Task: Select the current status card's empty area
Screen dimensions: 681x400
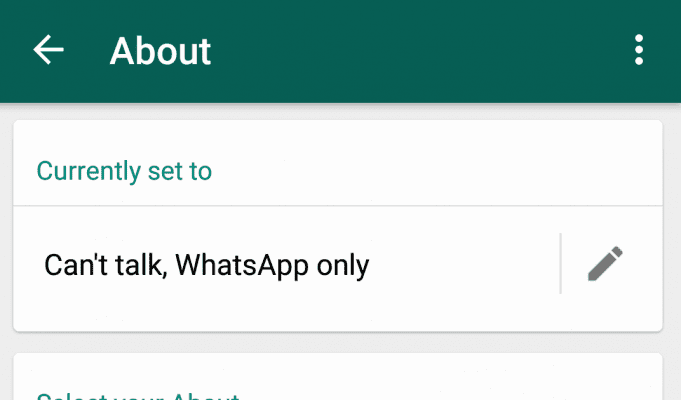Action: pyautogui.click(x=456, y=304)
